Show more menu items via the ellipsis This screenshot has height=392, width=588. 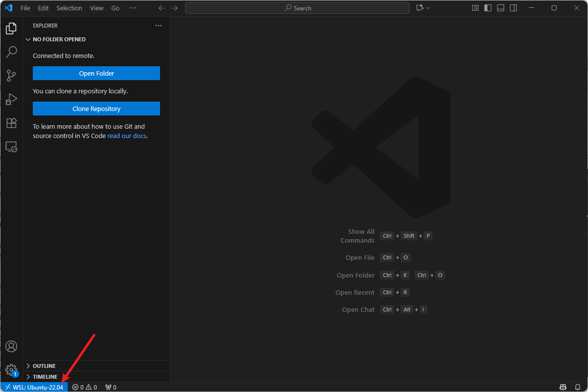tap(133, 8)
